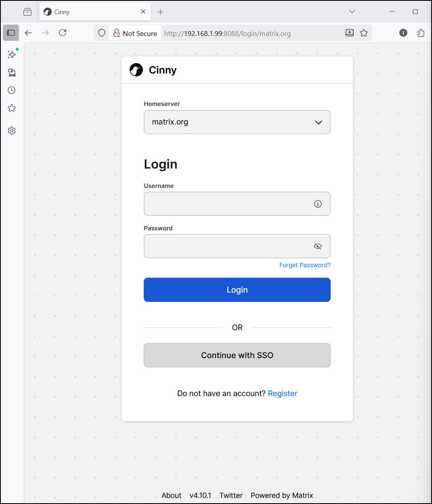The width and height of the screenshot is (432, 504).
Task: Toggle the browser sidebar
Action: tap(11, 33)
